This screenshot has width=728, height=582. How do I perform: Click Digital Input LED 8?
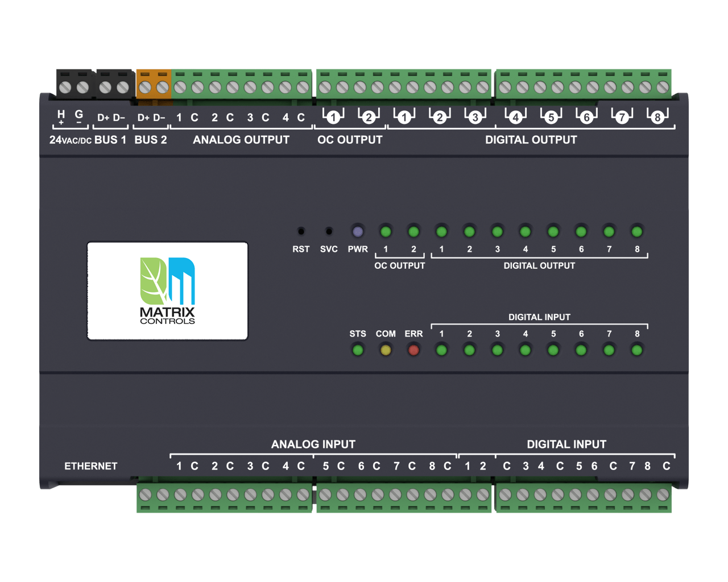point(637,350)
